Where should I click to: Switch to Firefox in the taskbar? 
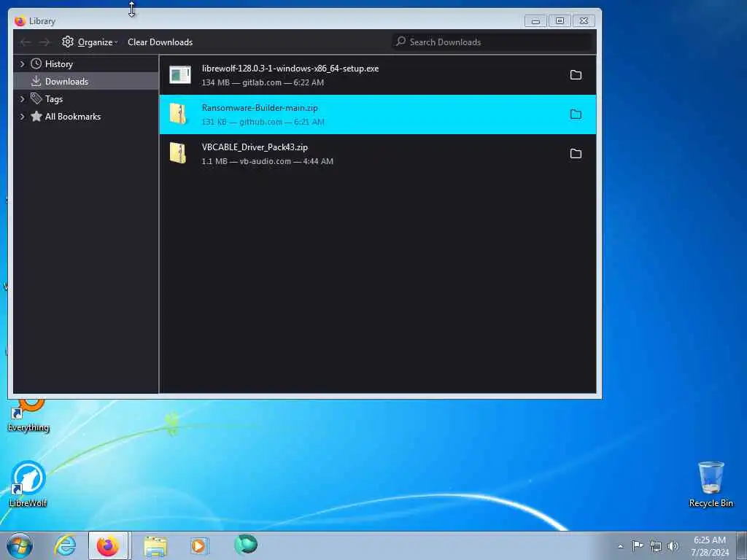point(108,545)
